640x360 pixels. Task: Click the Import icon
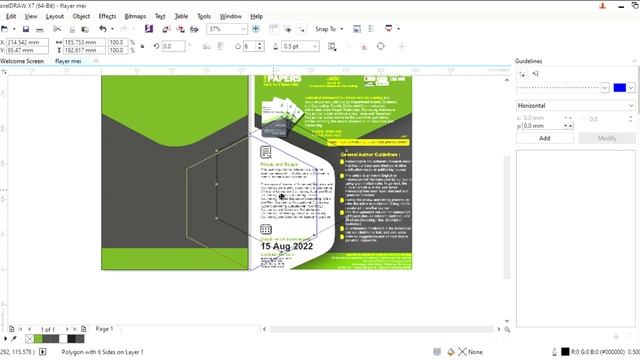166,29
